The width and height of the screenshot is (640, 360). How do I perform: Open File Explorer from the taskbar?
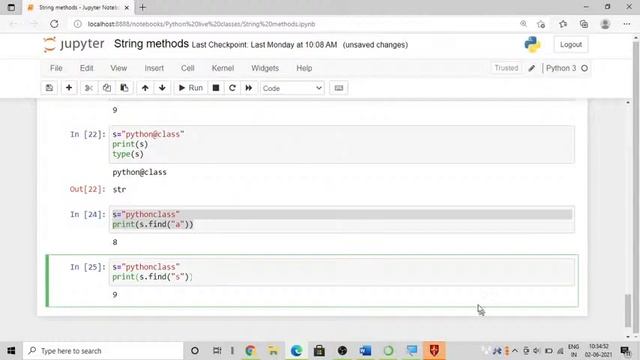click(273, 351)
